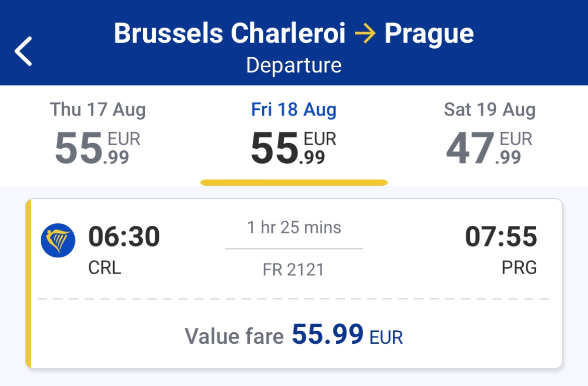Select the Value fare 55.99 EUR option
This screenshot has height=386, width=588.
tap(293, 335)
